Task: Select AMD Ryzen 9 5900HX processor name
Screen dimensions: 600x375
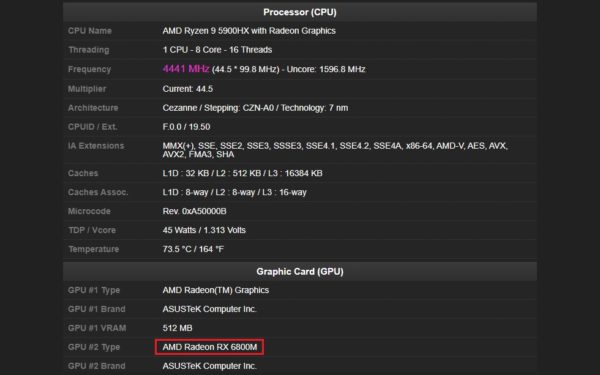Action: point(249,31)
